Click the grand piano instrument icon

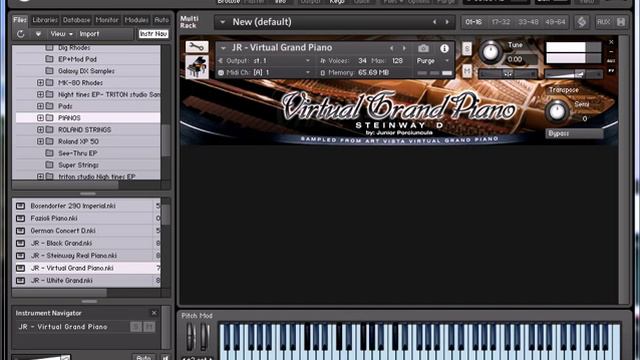(x=197, y=67)
